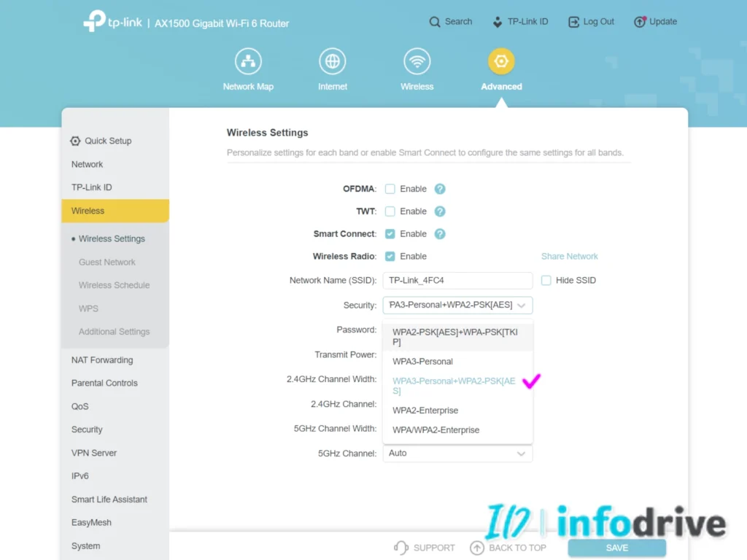Uncheck Smart Connect Enable
Viewport: 747px width, 560px height.
pyautogui.click(x=390, y=234)
